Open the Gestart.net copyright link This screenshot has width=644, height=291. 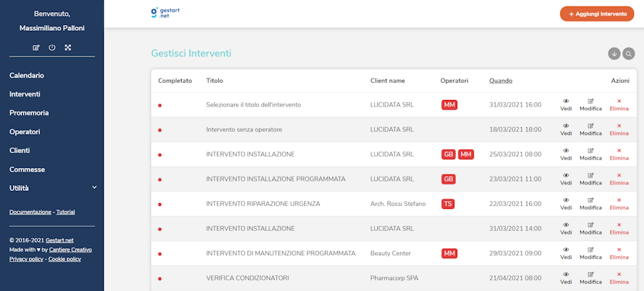(x=59, y=240)
